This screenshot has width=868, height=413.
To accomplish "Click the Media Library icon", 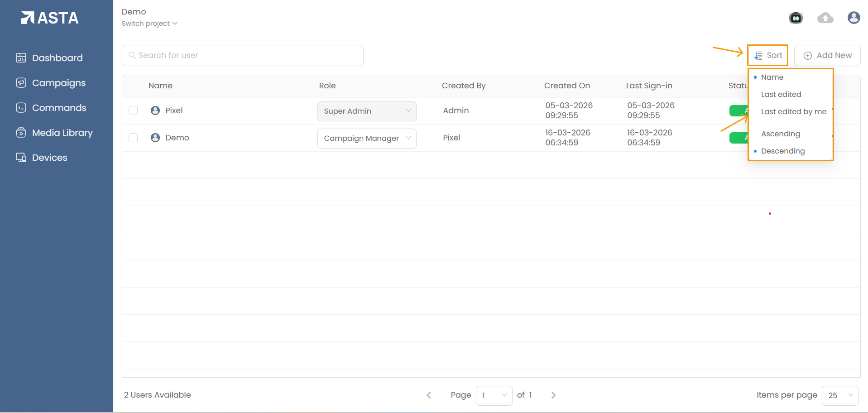I will click(21, 133).
